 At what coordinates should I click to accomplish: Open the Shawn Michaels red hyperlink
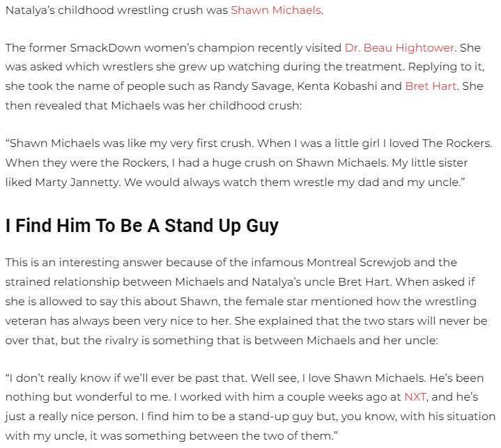click(x=276, y=10)
